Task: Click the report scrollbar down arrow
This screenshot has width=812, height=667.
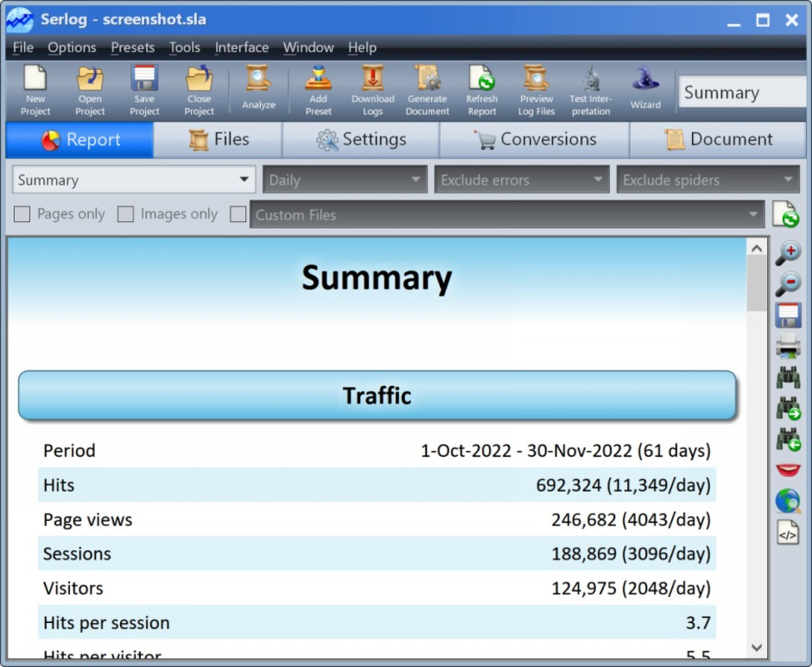Action: [757, 648]
